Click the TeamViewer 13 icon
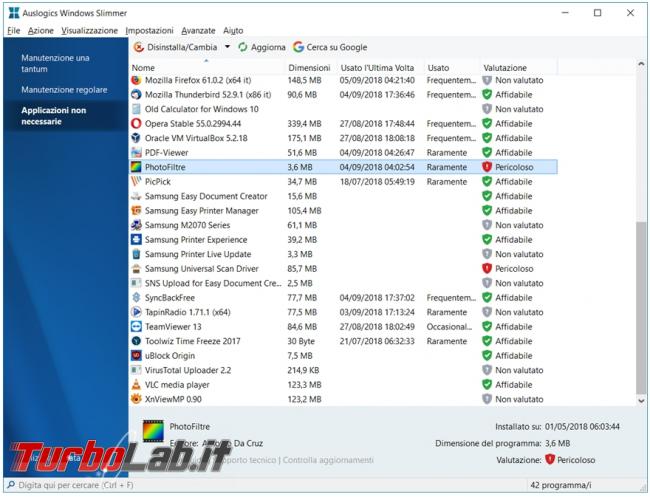Viewport: 650px width, 497px height. pos(136,327)
